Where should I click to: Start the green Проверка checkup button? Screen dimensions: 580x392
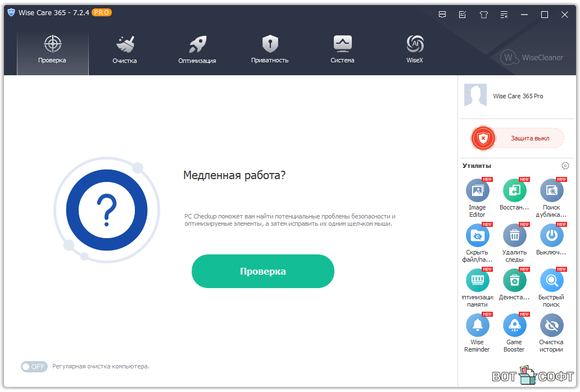[x=263, y=271]
